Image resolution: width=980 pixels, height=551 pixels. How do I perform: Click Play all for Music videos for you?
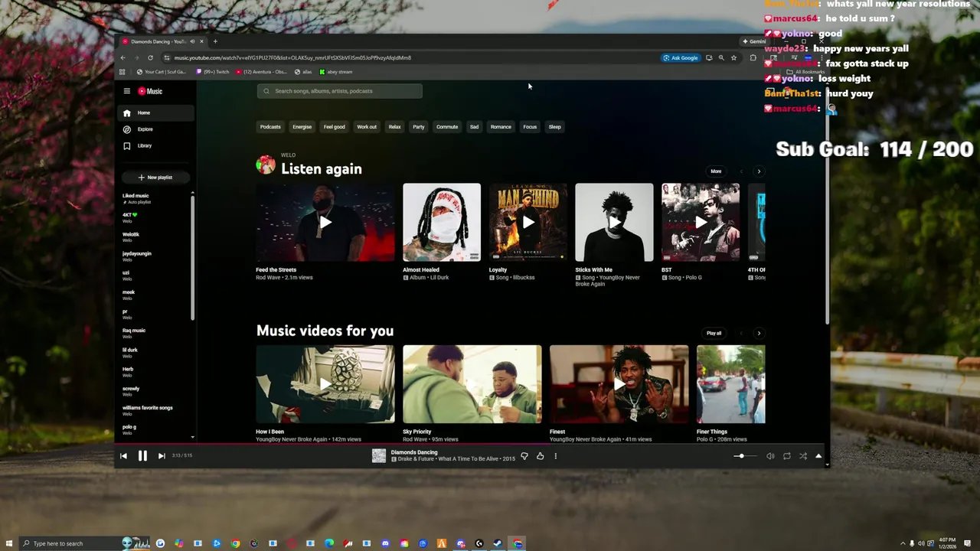tap(714, 333)
